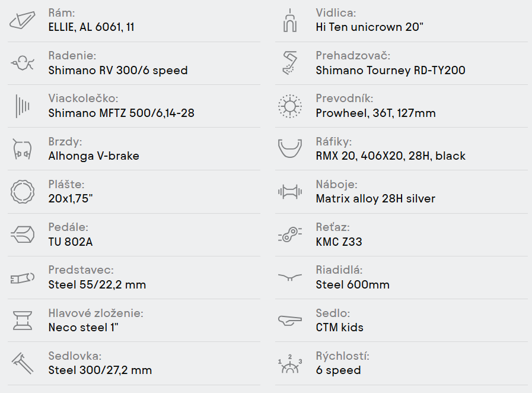Click the stem icon beside Predstavec
Viewport: 532px width, 393px height.
(x=23, y=278)
